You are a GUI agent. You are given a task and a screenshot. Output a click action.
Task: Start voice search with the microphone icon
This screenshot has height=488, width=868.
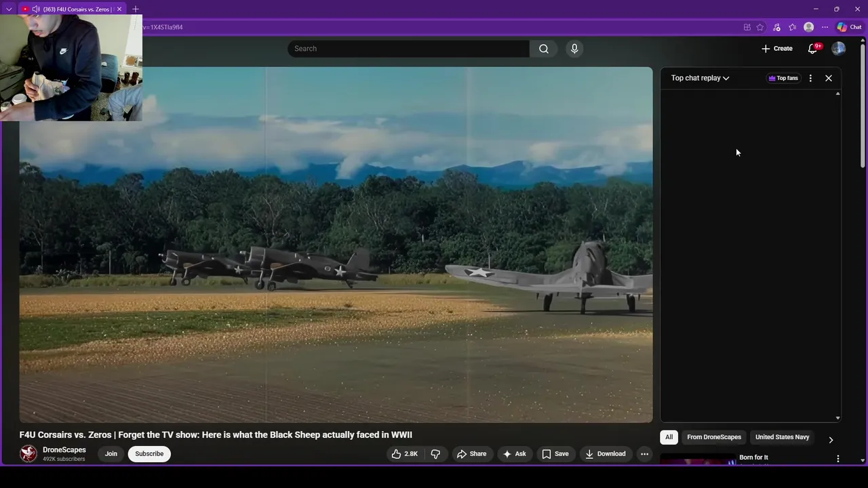pos(574,49)
